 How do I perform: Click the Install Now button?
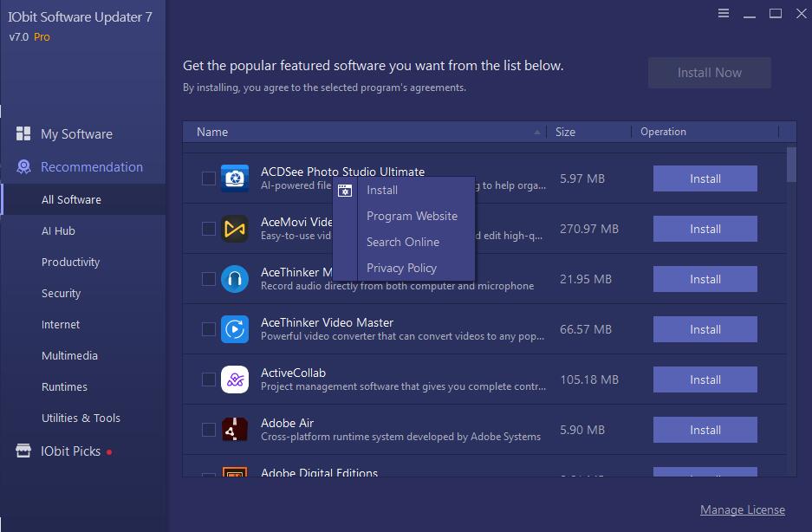click(709, 73)
